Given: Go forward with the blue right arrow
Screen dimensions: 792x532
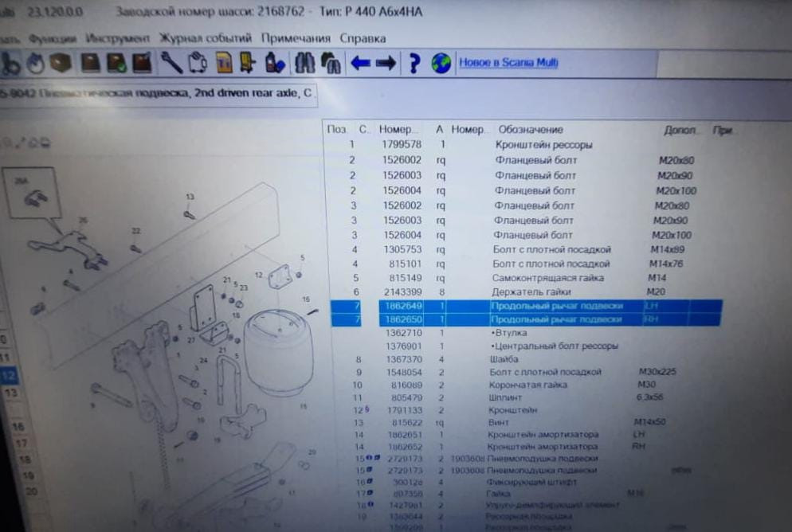Looking at the screenshot, I should (x=386, y=64).
